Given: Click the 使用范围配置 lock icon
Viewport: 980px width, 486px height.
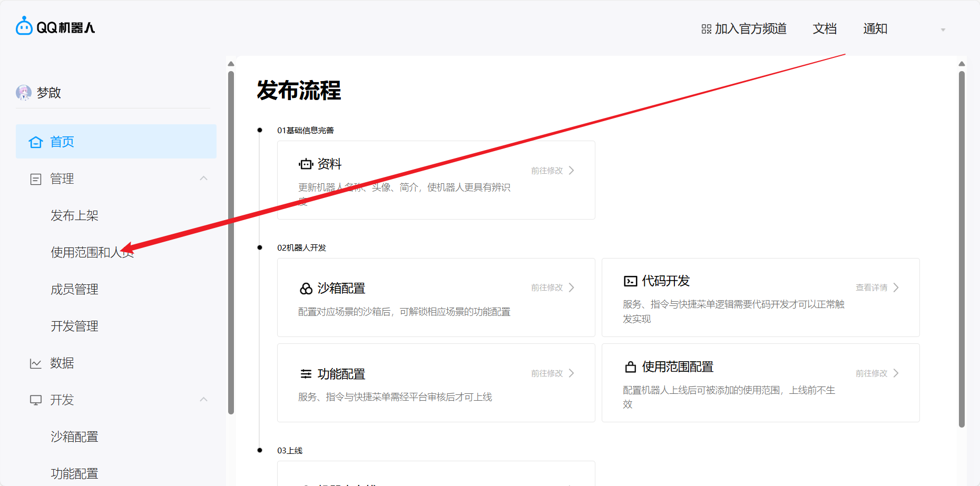Looking at the screenshot, I should click(631, 366).
